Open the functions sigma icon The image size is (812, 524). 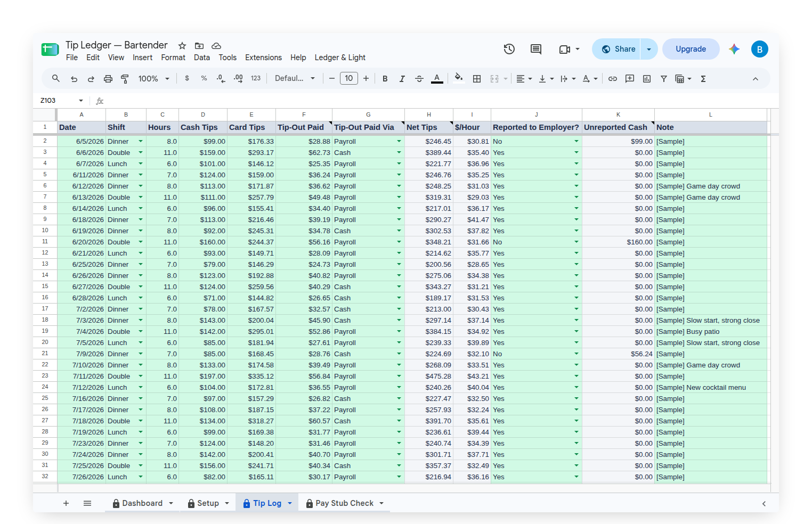pos(703,79)
